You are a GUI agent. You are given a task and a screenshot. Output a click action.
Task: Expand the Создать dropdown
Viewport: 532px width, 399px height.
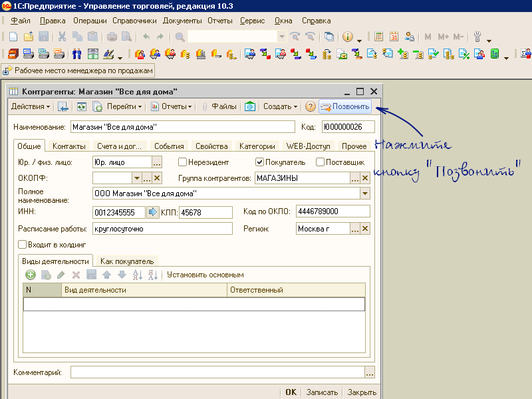pos(280,106)
